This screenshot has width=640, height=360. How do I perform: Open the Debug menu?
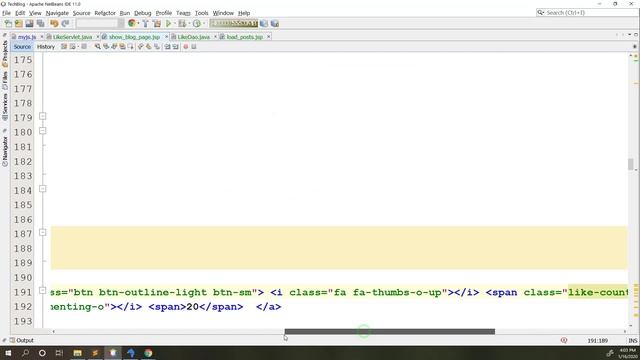142,13
